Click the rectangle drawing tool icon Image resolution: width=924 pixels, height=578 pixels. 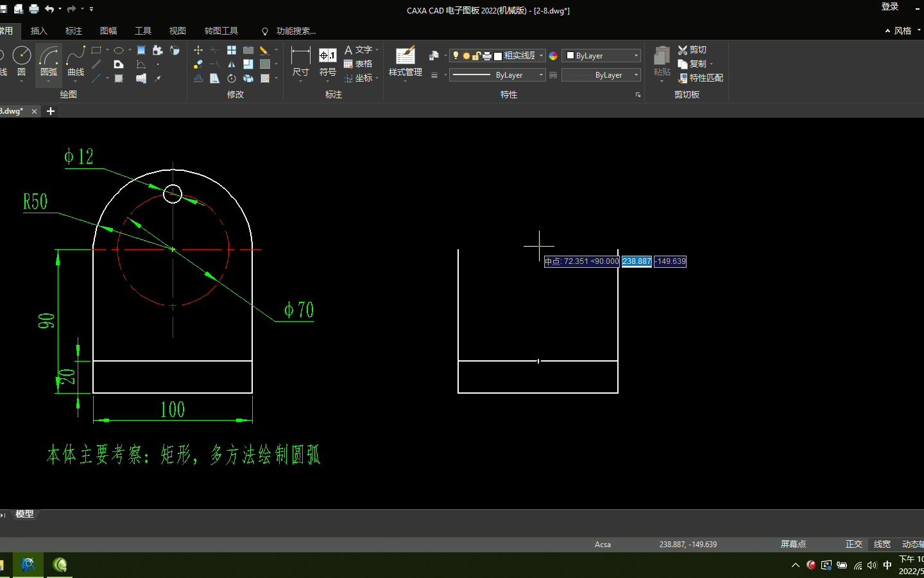coord(97,50)
